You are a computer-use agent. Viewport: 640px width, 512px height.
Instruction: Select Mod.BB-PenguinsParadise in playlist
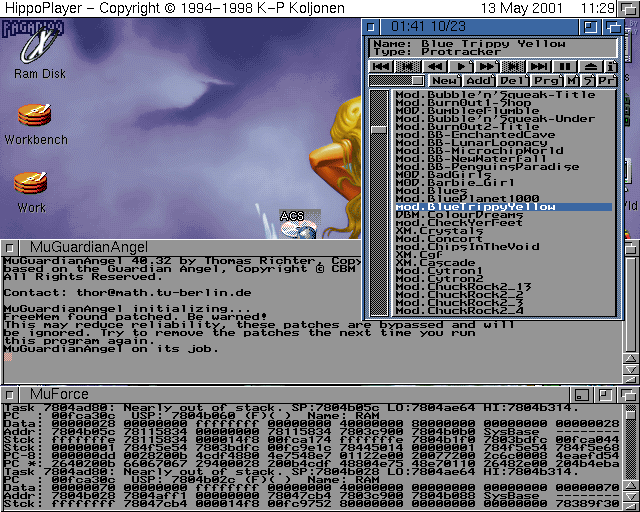(x=504, y=167)
